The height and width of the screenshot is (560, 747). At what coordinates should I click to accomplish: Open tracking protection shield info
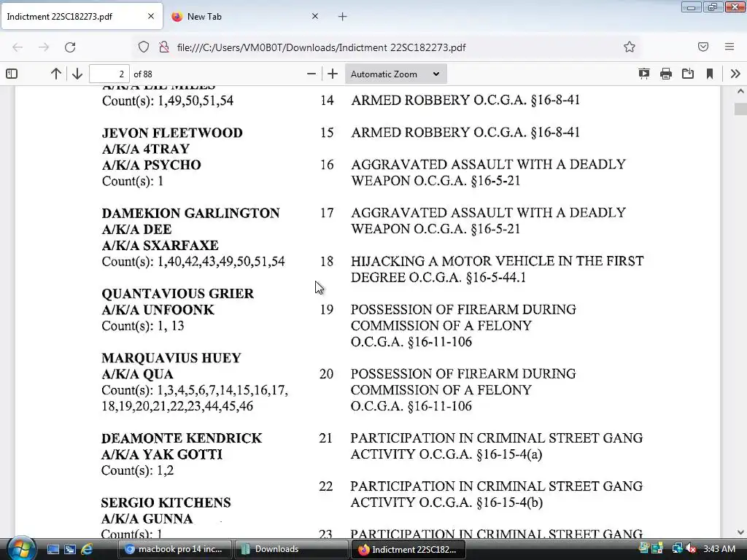(x=144, y=47)
